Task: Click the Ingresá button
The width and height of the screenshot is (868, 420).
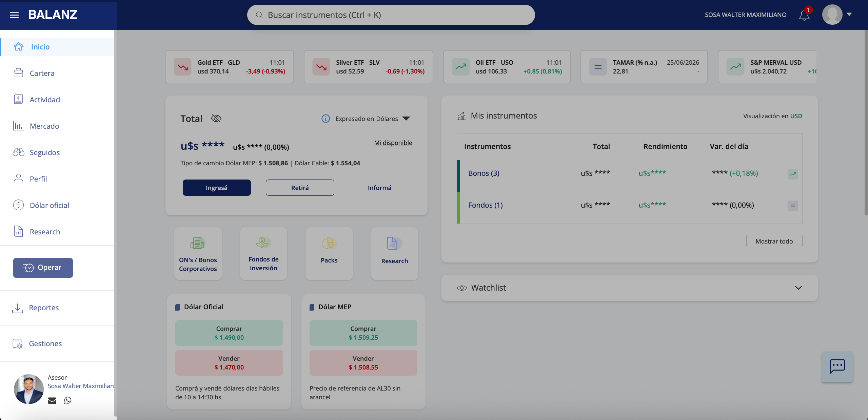Action: click(217, 188)
